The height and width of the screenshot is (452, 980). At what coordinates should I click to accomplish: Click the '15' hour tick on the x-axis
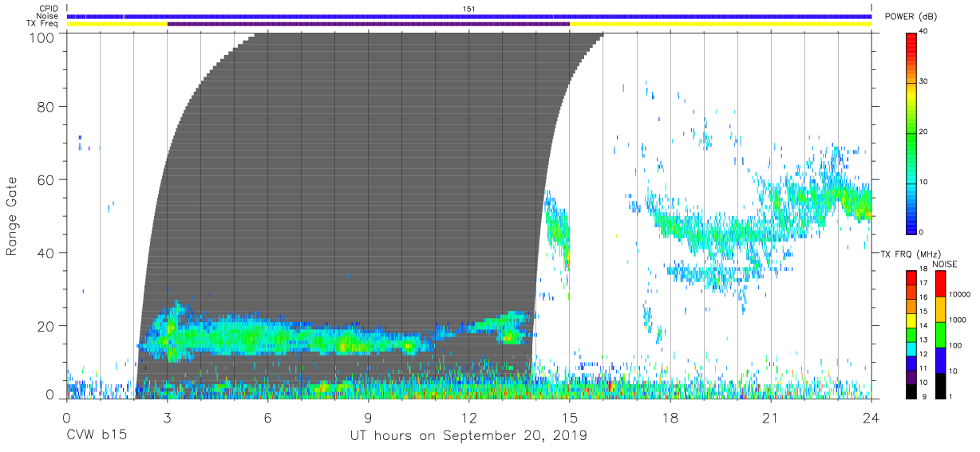point(570,418)
